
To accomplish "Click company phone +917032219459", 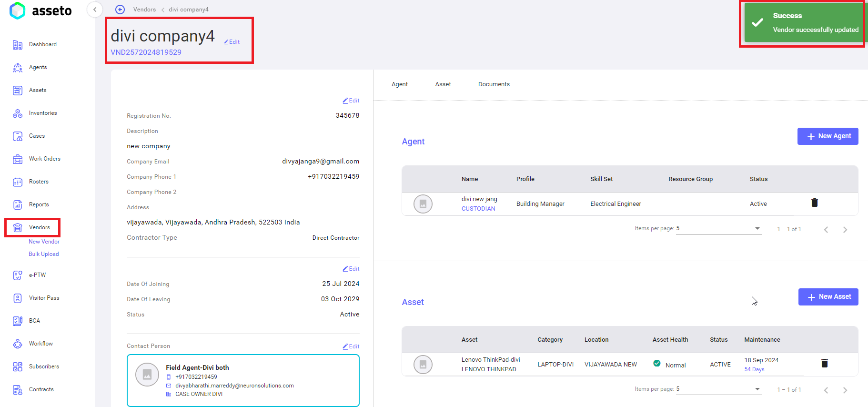I will pyautogui.click(x=333, y=177).
